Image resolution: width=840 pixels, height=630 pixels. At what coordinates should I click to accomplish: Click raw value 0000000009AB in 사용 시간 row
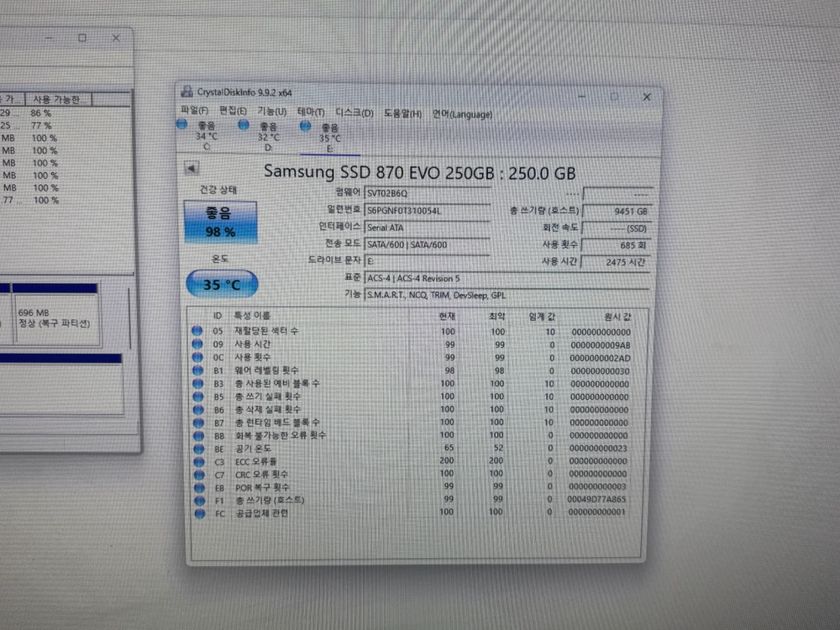click(x=600, y=345)
